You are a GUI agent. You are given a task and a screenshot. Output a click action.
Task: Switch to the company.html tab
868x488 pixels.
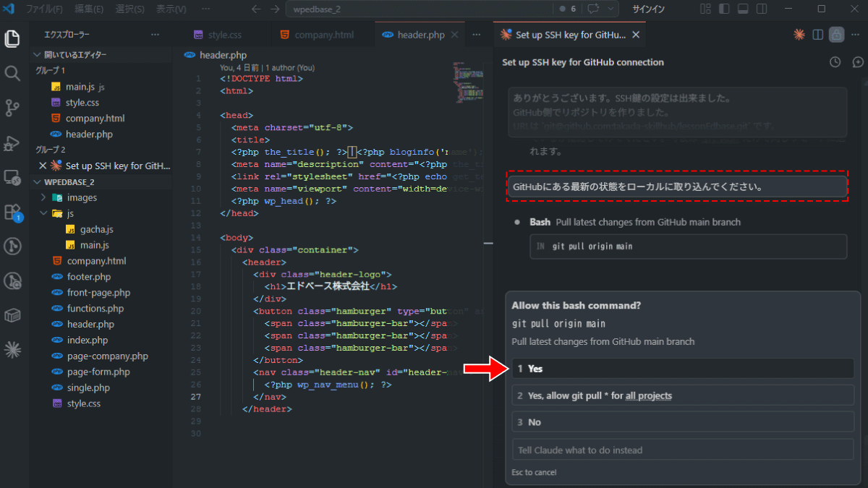pos(323,35)
